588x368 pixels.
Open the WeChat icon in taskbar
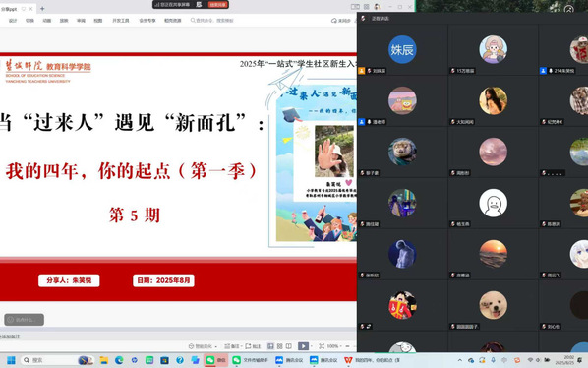click(215, 360)
